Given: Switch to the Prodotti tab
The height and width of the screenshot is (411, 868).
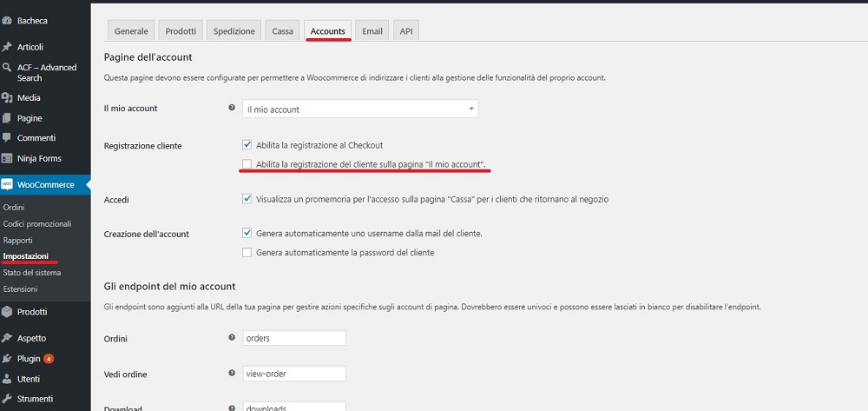Looking at the screenshot, I should tap(181, 31).
